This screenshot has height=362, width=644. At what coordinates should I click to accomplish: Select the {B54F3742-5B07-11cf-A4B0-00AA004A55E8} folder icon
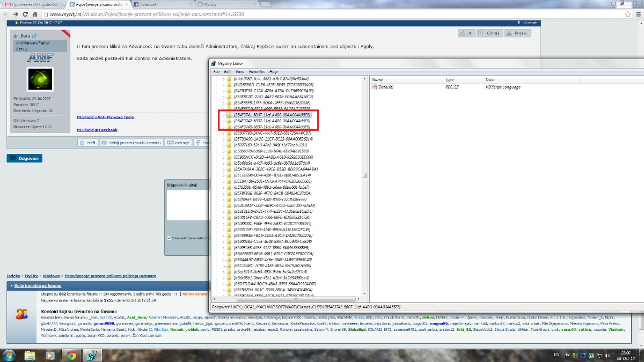229,121
